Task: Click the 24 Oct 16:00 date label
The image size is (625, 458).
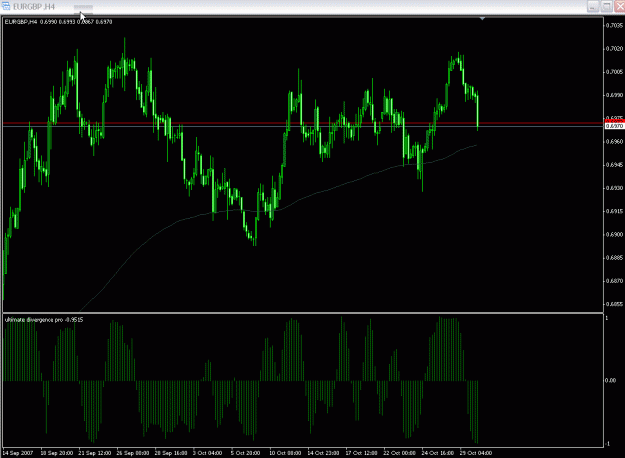Action: click(438, 453)
